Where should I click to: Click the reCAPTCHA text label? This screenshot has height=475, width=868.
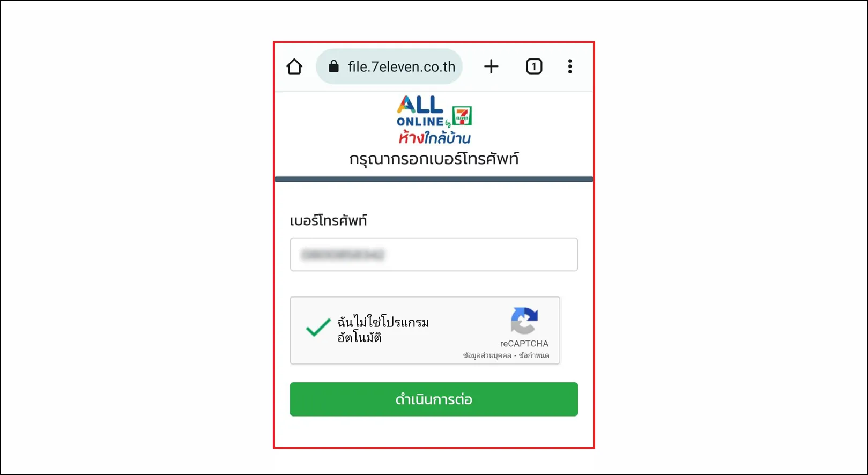[x=524, y=344]
